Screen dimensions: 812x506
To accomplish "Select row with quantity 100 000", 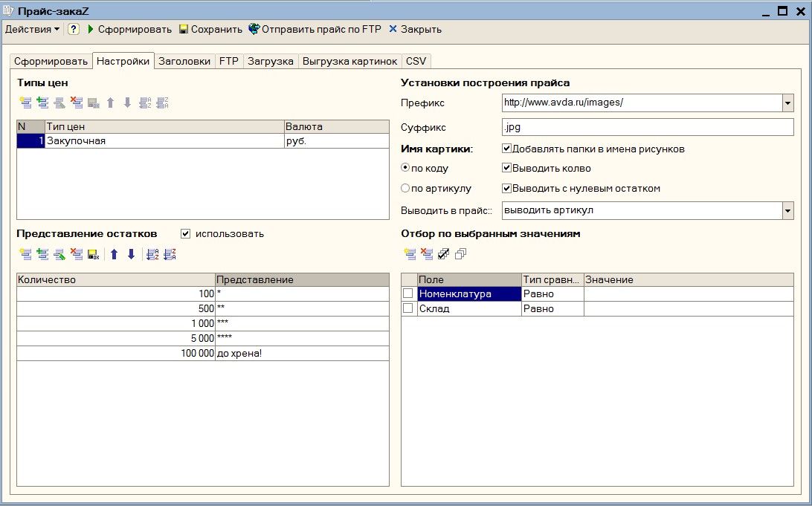I will point(202,354).
